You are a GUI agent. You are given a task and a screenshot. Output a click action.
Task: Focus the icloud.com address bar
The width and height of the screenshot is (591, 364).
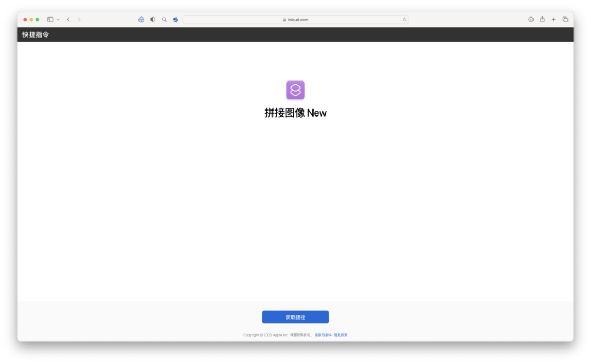point(296,20)
